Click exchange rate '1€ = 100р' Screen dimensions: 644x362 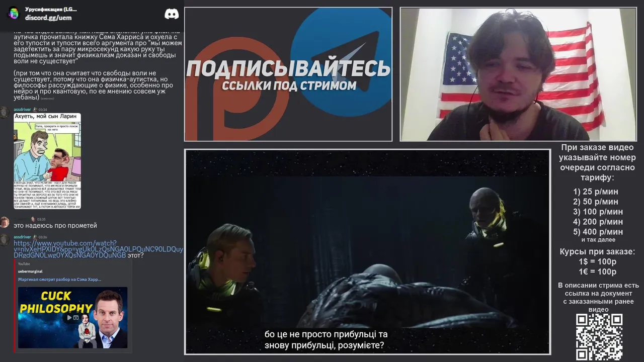[x=597, y=271]
